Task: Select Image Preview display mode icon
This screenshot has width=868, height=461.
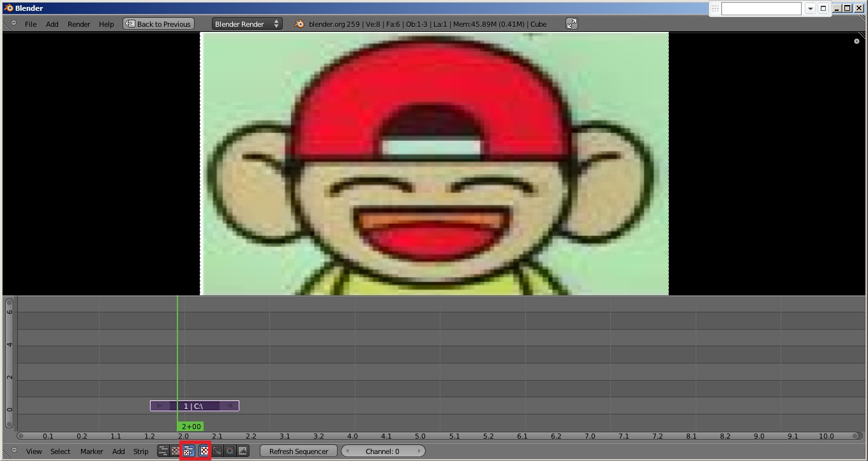Action: (x=204, y=451)
